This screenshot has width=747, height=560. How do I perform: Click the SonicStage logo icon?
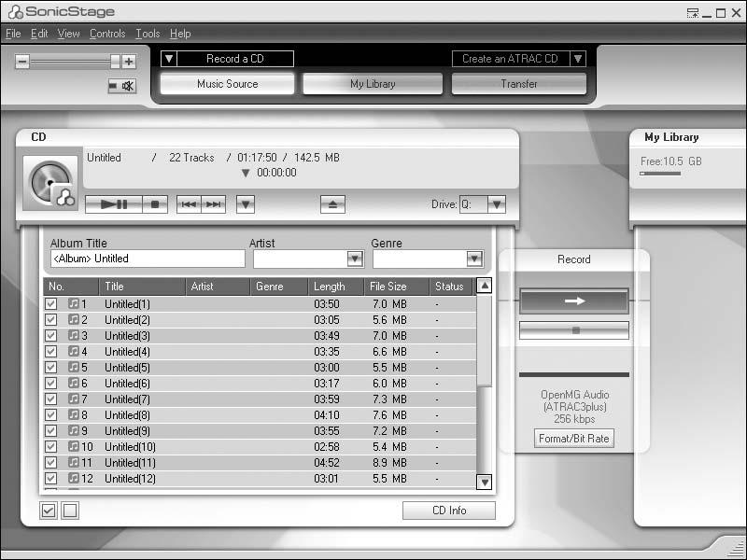(x=16, y=11)
